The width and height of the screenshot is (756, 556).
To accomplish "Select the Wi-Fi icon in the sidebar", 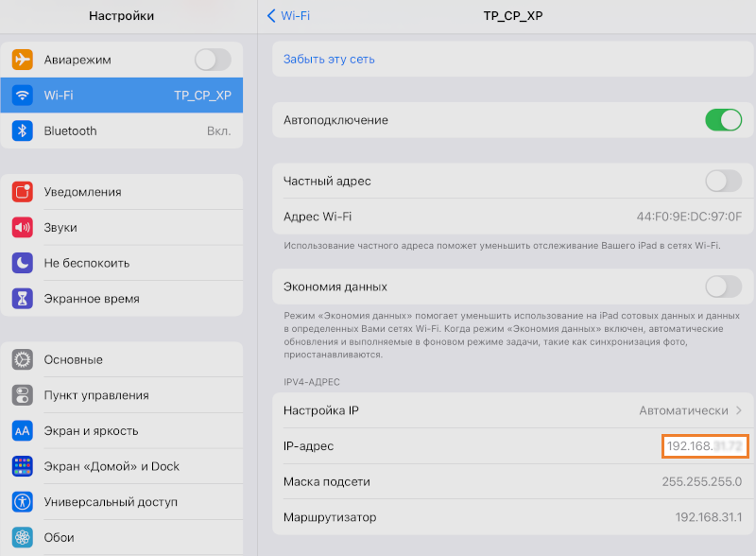I will click(23, 95).
